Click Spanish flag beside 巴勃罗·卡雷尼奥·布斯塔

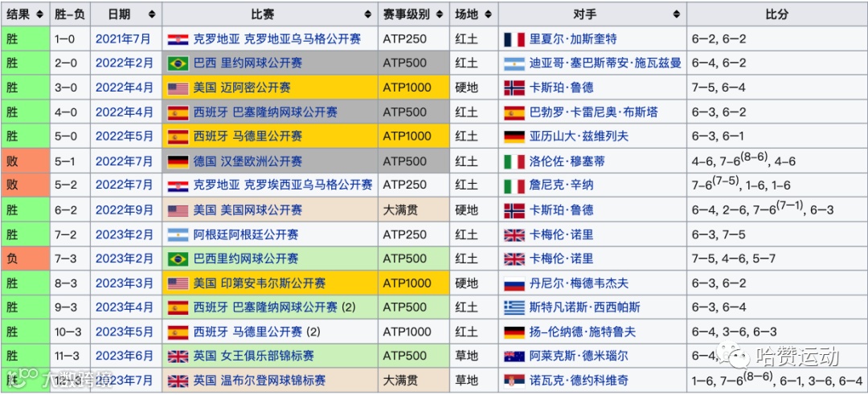pyautogui.click(x=514, y=113)
